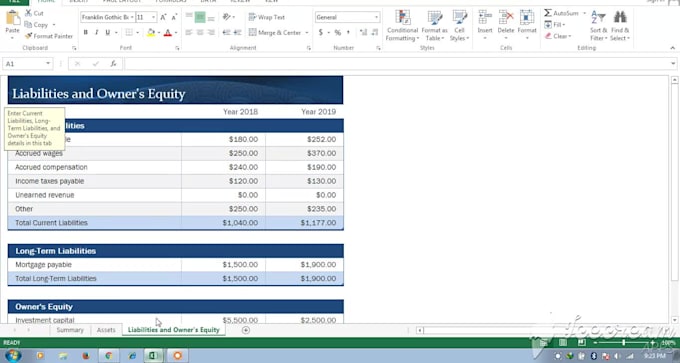The height and width of the screenshot is (363, 680).
Task: Apply the yellow Fill Color bucket
Action: click(151, 33)
